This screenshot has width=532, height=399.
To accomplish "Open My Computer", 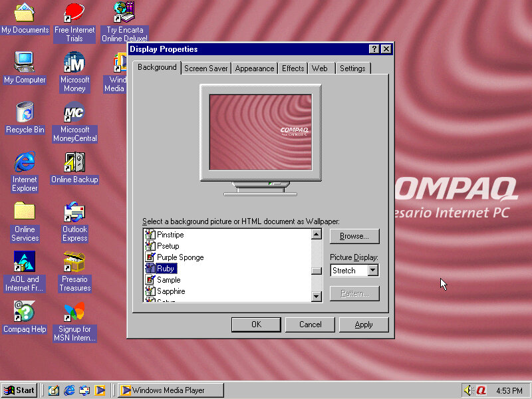I will click(25, 63).
